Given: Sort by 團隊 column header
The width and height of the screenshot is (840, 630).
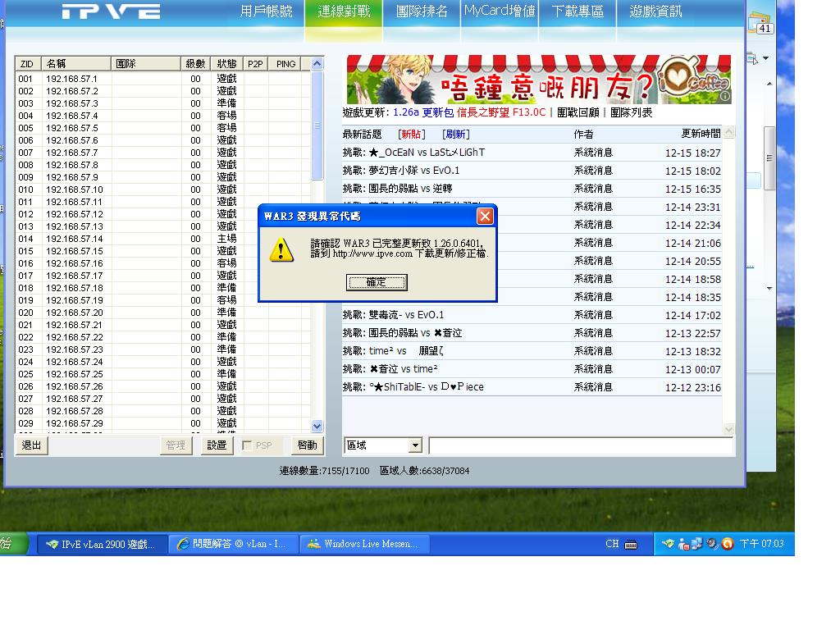Looking at the screenshot, I should coord(145,64).
